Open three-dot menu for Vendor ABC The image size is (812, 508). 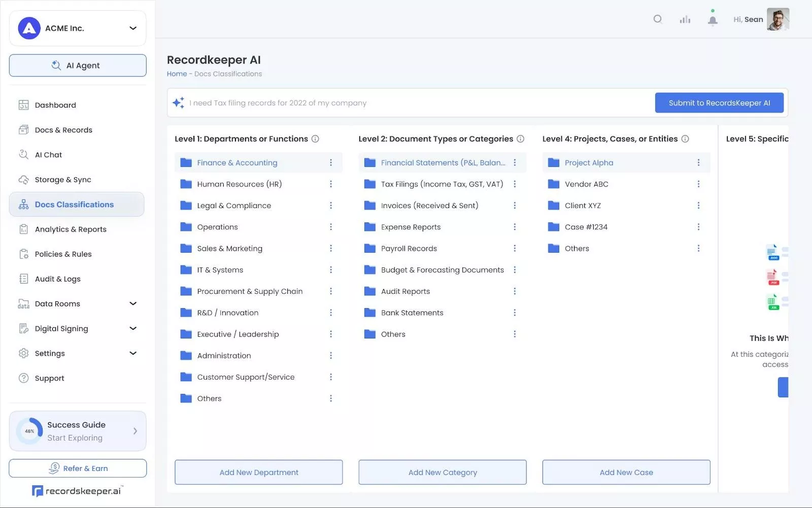698,184
